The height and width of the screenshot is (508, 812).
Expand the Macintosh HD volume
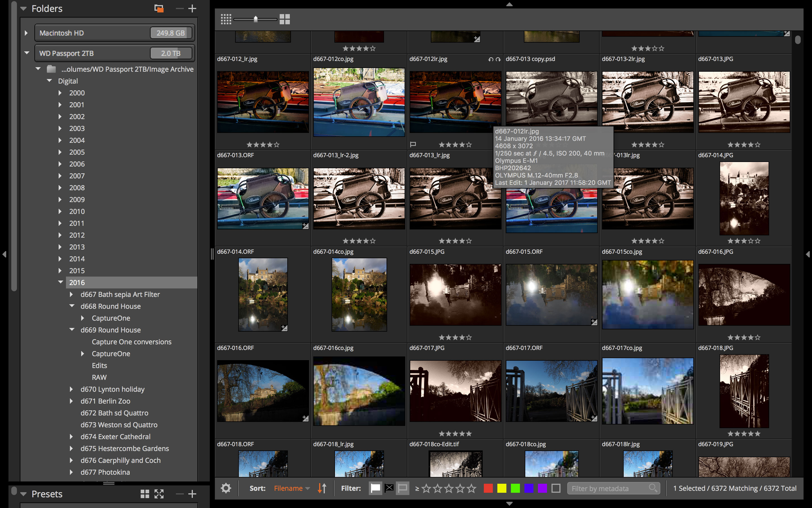tap(26, 33)
